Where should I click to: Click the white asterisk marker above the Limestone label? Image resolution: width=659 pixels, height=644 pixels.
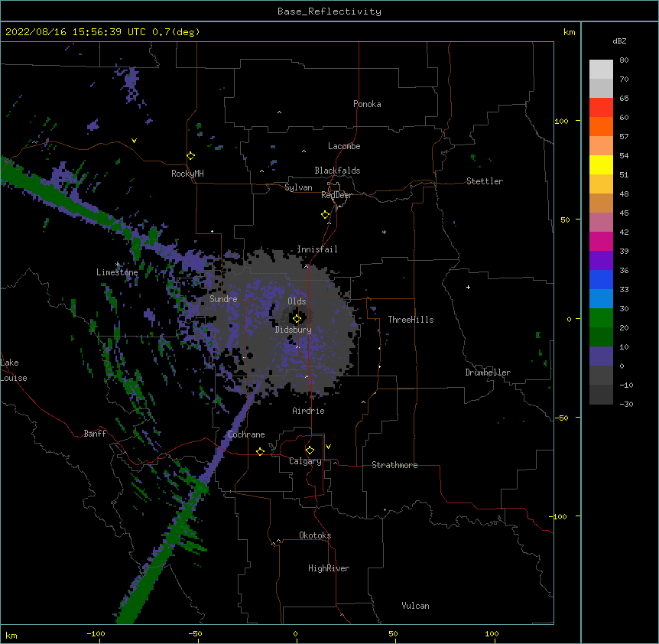(118, 265)
